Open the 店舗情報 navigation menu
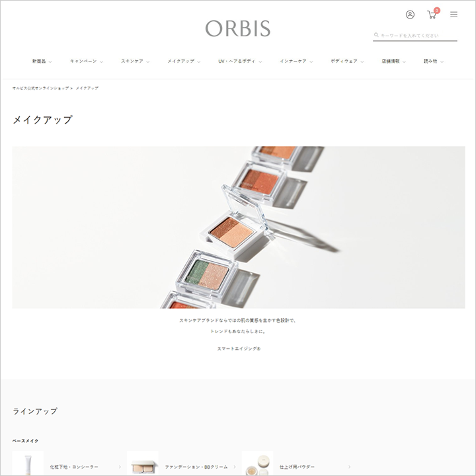The width and height of the screenshot is (476, 476). point(393,61)
